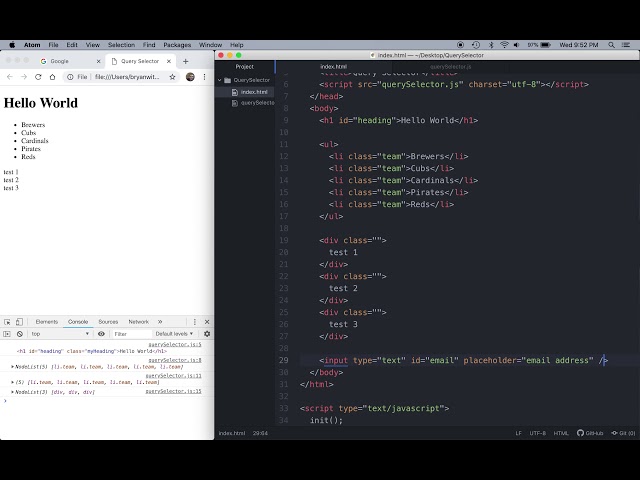Open the GitHub status bar panel
The image size is (640, 480).
click(x=593, y=433)
